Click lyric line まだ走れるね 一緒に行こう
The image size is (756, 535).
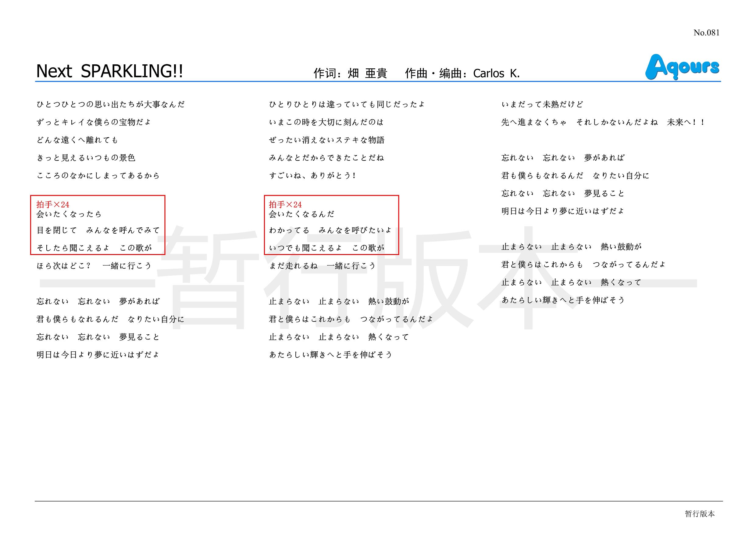coord(322,266)
